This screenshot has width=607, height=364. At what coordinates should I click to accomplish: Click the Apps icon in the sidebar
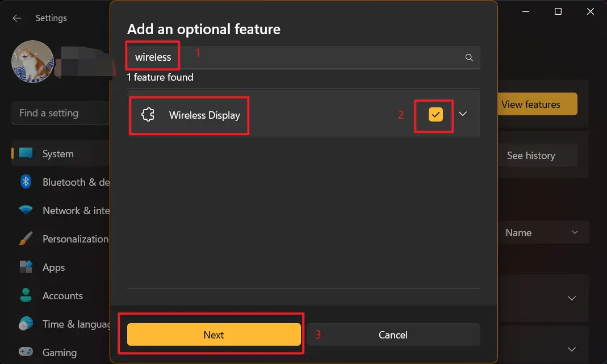point(25,267)
